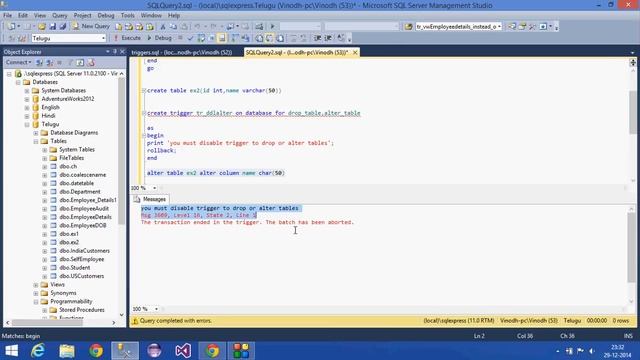Viewport: 640px width, 360px height.
Task: Open the Telugu database selector dropdown
Action: pyautogui.click(x=103, y=38)
